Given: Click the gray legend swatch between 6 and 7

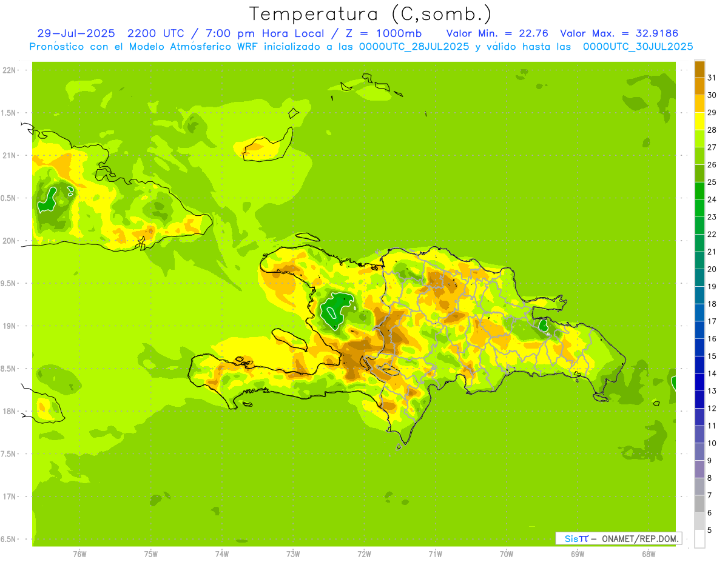Looking at the screenshot, I should (699, 504).
